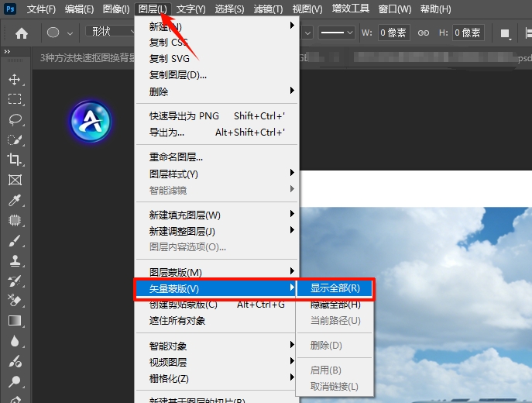Expand the 新建调整图层(J) submenu

pyautogui.click(x=217, y=231)
